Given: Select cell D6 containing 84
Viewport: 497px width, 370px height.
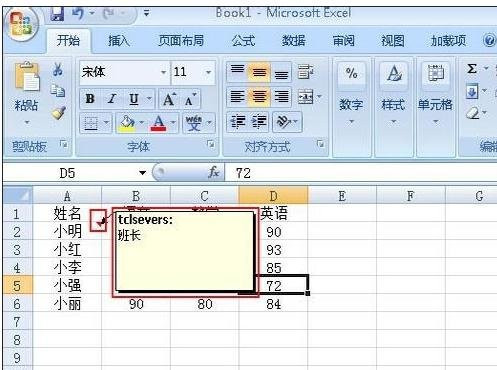Looking at the screenshot, I should click(x=273, y=304).
